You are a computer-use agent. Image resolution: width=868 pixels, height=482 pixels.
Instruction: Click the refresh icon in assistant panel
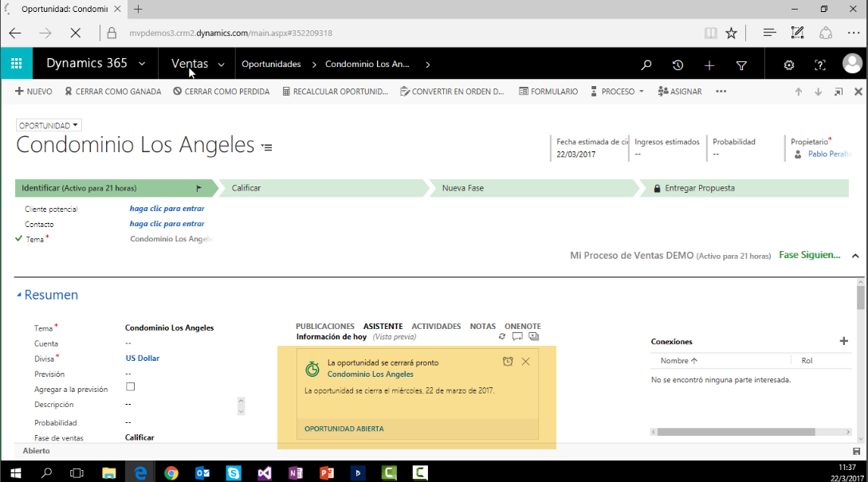coord(502,337)
